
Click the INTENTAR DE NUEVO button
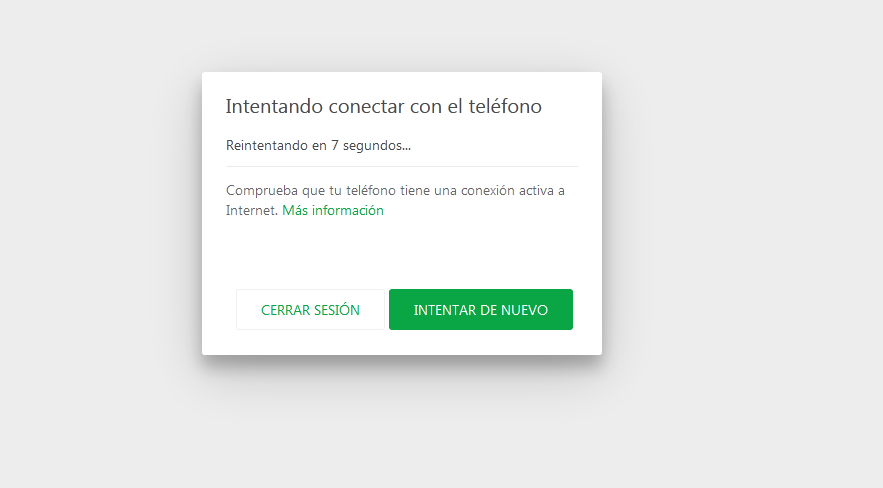point(480,310)
